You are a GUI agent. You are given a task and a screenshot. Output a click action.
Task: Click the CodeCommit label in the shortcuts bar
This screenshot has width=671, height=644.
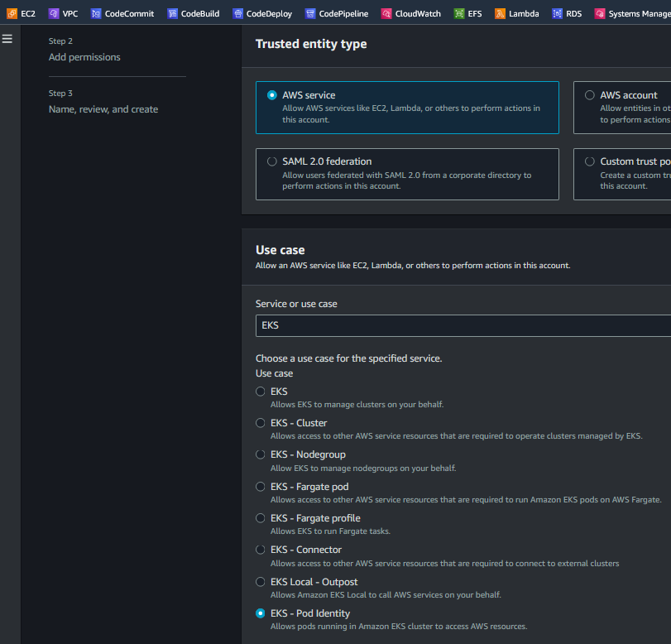point(129,14)
